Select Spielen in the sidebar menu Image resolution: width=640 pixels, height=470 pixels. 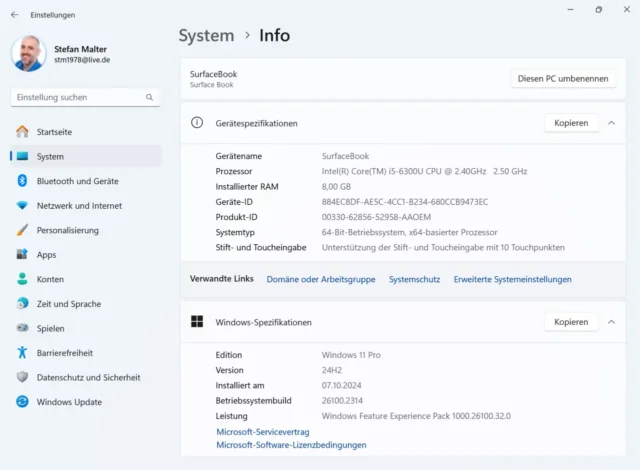pyautogui.click(x=50, y=328)
